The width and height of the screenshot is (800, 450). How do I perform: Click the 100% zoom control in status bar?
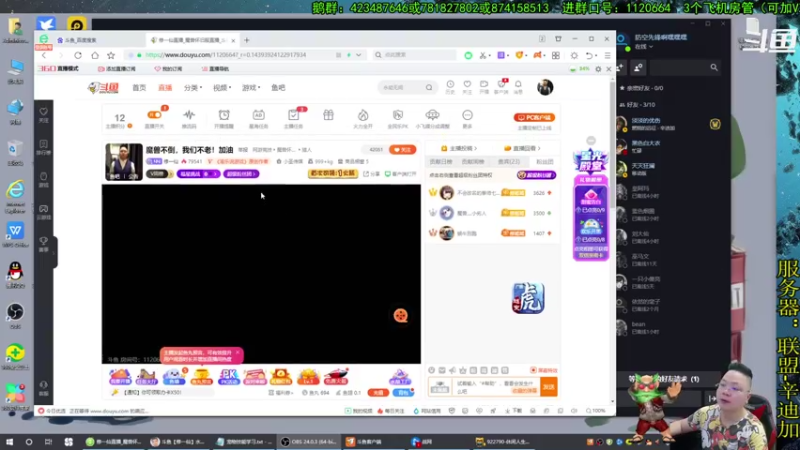tap(595, 411)
